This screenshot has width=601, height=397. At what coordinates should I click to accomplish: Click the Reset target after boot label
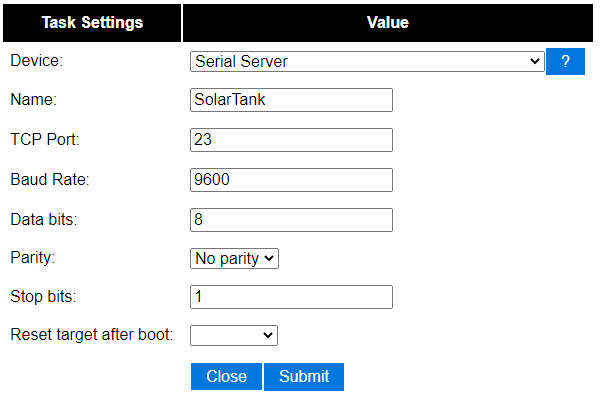click(x=92, y=335)
